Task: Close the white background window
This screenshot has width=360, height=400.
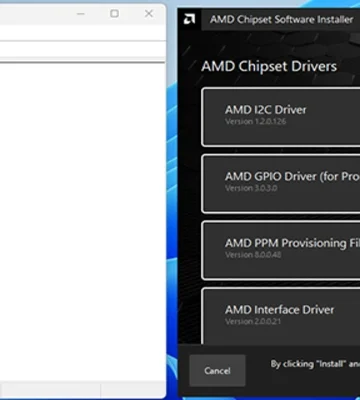Action: click(x=149, y=14)
